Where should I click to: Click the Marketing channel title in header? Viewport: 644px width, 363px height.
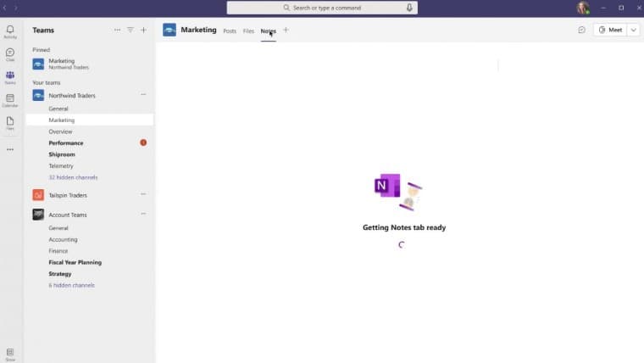198,30
